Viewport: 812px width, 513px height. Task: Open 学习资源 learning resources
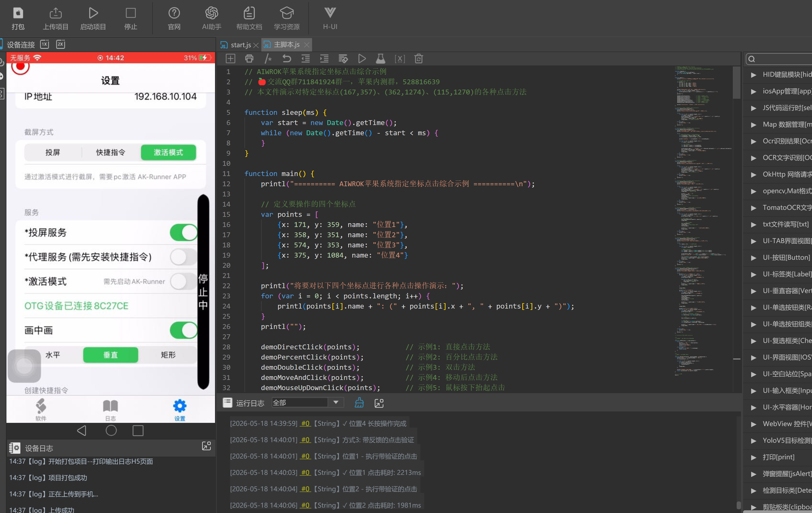287,19
